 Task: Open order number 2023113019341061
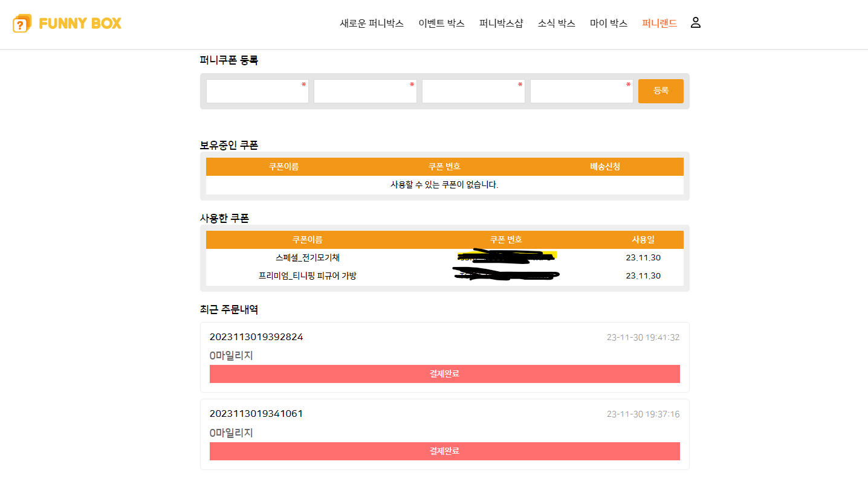tap(256, 414)
